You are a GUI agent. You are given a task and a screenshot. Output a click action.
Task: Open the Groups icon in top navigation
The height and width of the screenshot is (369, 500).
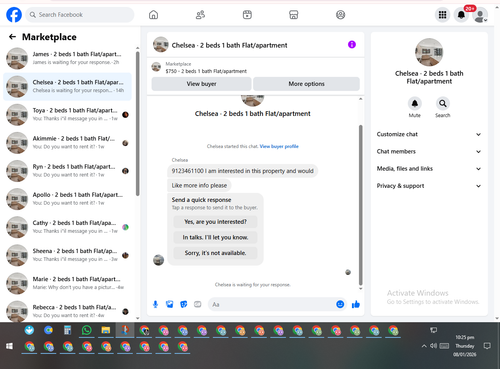[340, 15]
